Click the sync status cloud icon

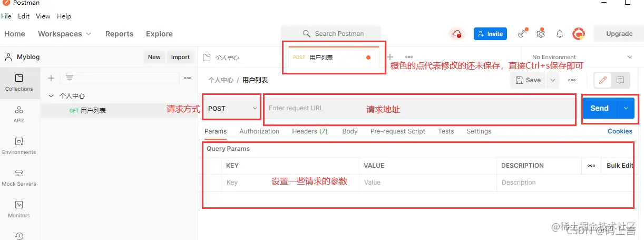point(456,34)
